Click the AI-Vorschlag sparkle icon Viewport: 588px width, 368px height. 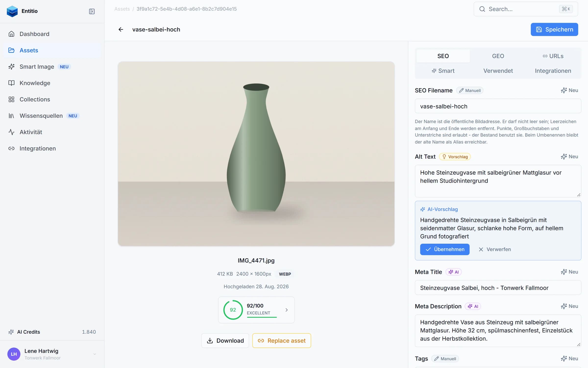click(423, 209)
